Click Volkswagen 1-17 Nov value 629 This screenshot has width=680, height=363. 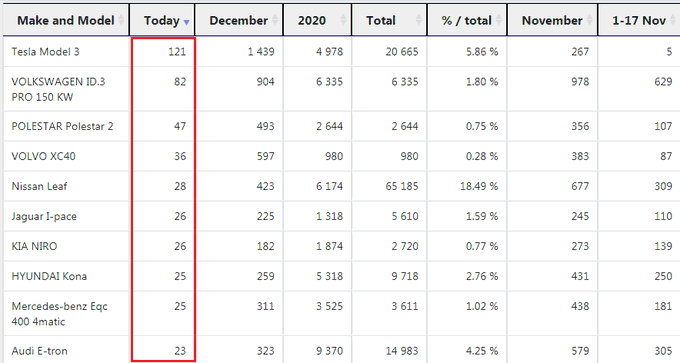click(x=663, y=82)
